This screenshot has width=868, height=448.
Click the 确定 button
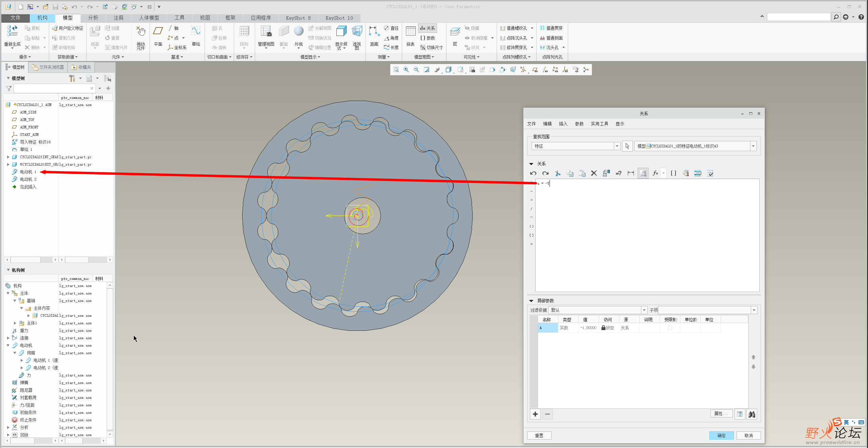(x=722, y=435)
